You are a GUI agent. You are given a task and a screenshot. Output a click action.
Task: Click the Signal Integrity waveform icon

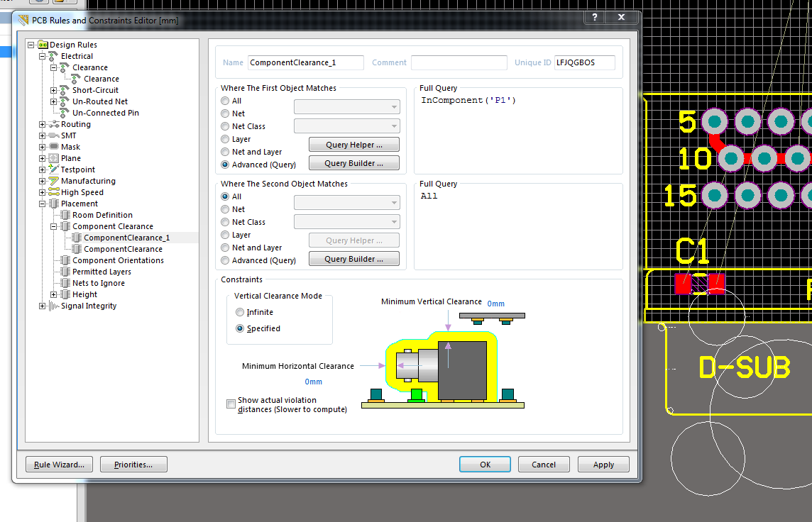click(53, 306)
